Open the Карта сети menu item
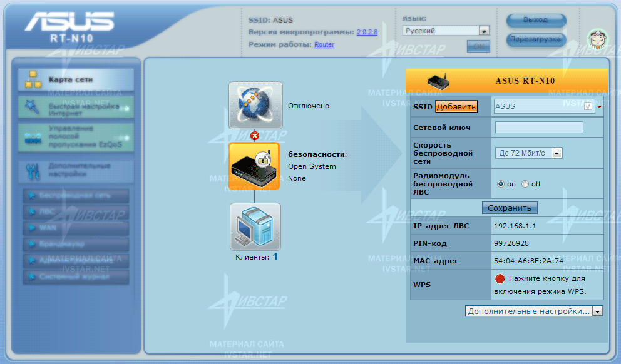Image resolution: width=621 pixels, height=364 pixels. [76, 79]
